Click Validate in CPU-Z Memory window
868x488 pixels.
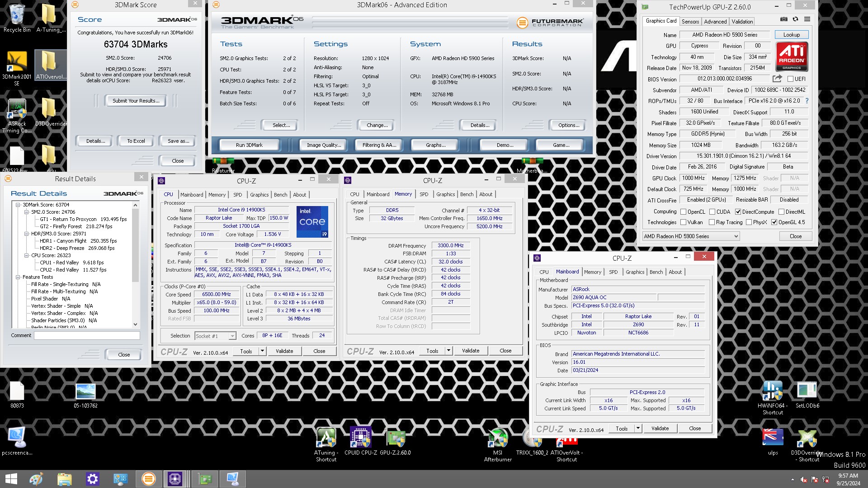coord(470,351)
